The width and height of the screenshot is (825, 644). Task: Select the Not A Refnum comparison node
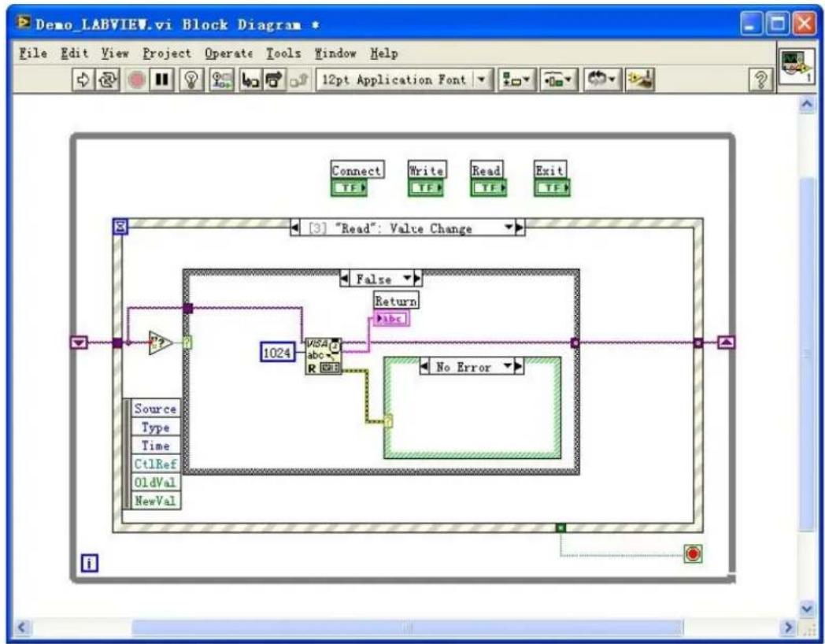[x=160, y=343]
